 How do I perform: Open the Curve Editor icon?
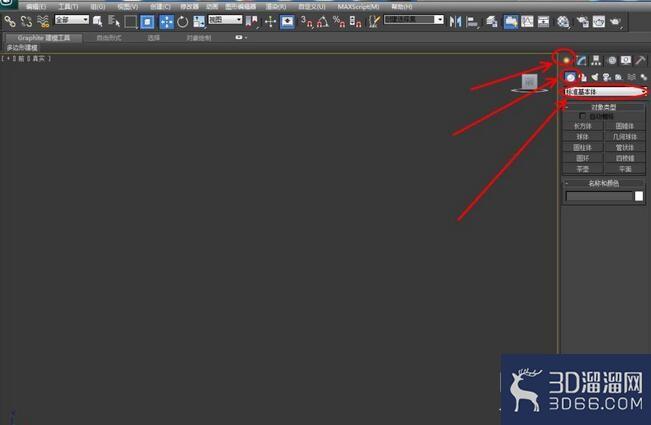point(527,21)
